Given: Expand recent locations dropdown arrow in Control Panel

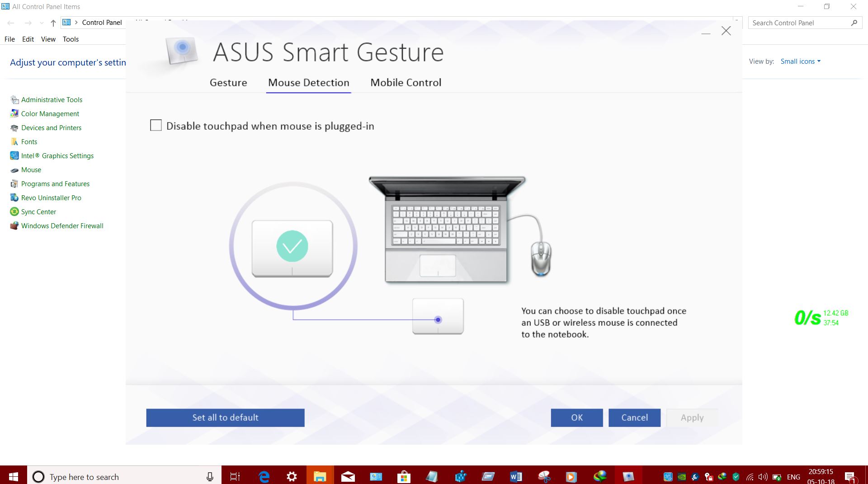Looking at the screenshot, I should point(42,23).
